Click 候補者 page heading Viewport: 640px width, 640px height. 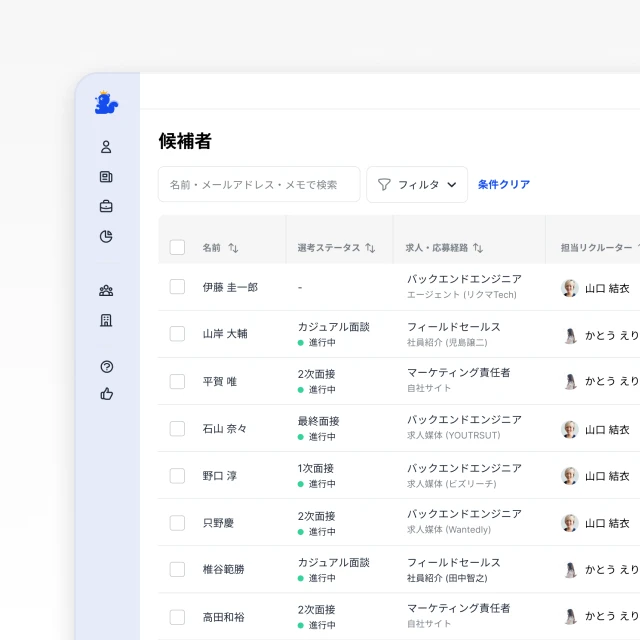point(185,141)
